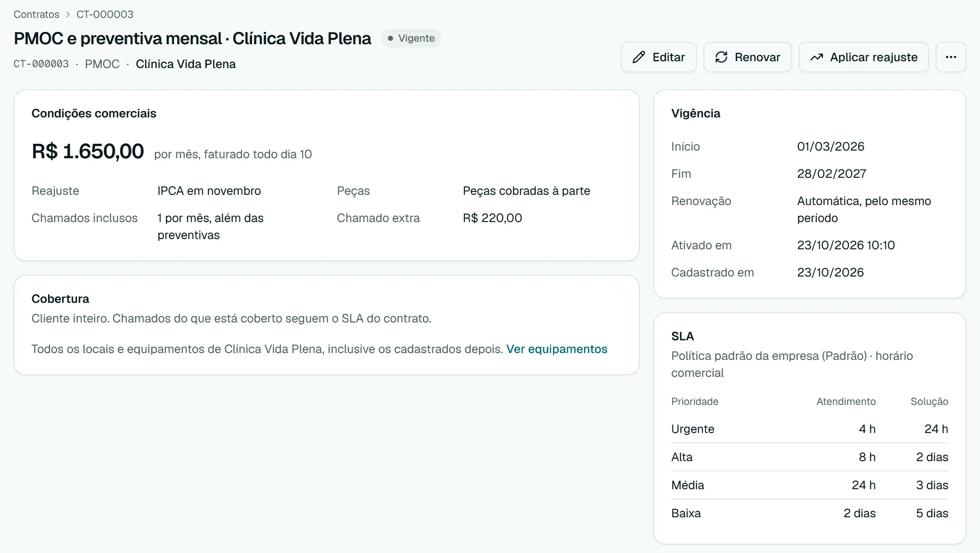This screenshot has height=553, width=980.
Task: Click the Ativado em value 23/10/2026 10:10
Action: point(846,245)
